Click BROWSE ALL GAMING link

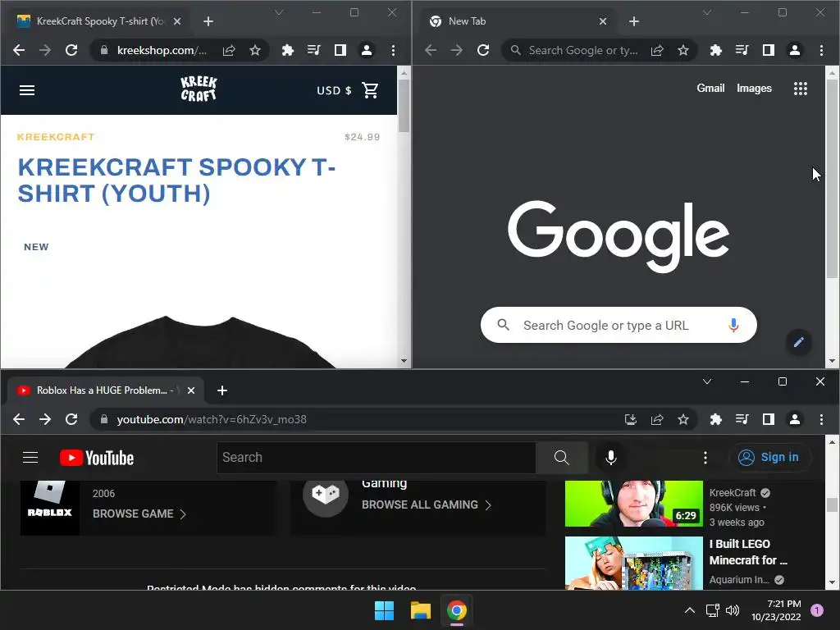click(x=426, y=504)
